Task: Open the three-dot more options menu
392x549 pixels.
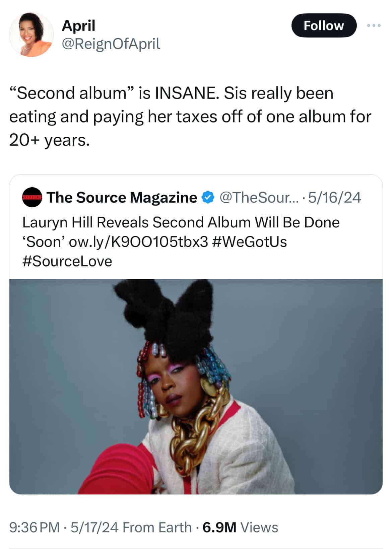Action: pyautogui.click(x=374, y=25)
